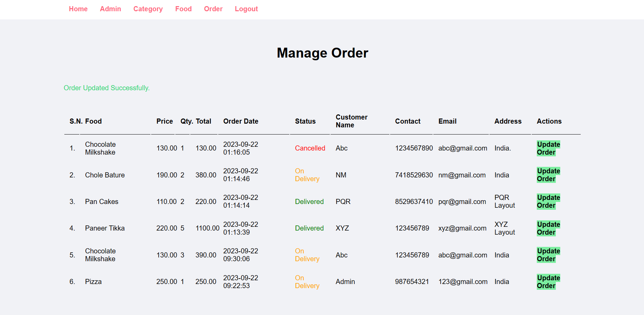Go to the Food page

tap(183, 9)
